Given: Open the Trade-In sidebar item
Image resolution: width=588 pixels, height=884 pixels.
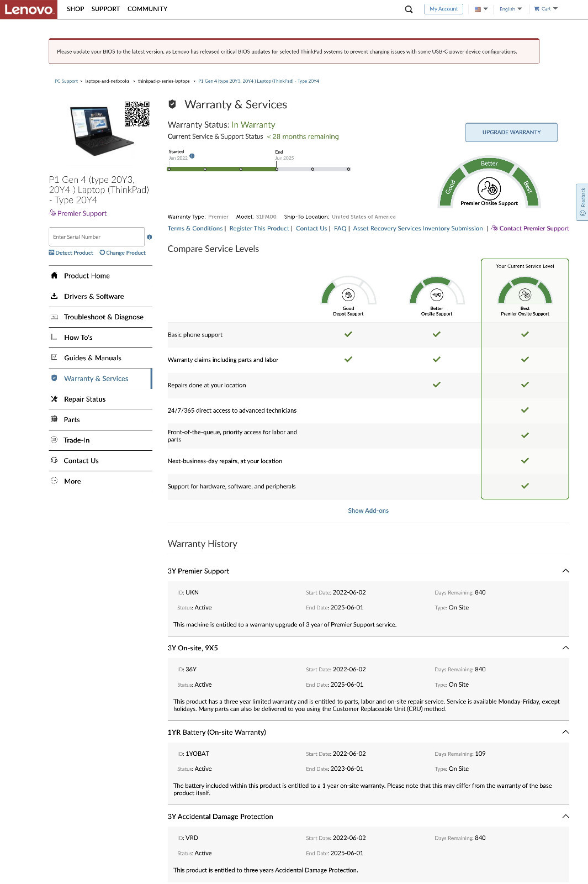Looking at the screenshot, I should click(100, 440).
